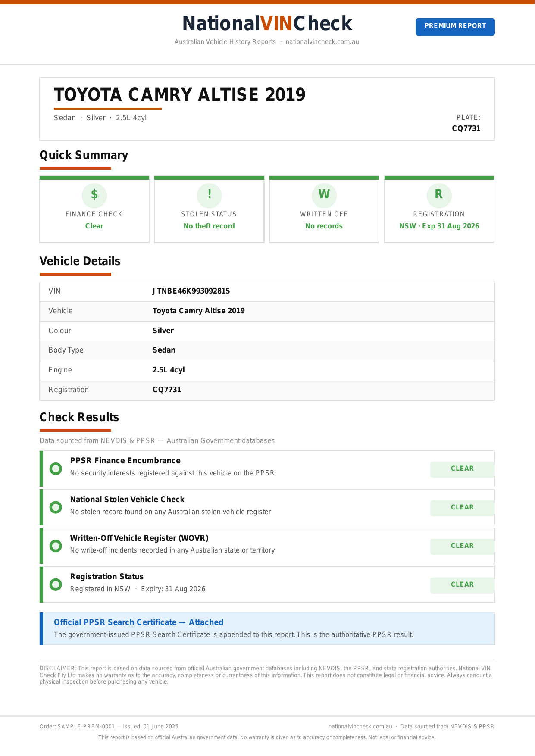535x756 pixels.
Task: Click CLEAR badge for Written-Off Vehicle Register
Action: pos(462,546)
